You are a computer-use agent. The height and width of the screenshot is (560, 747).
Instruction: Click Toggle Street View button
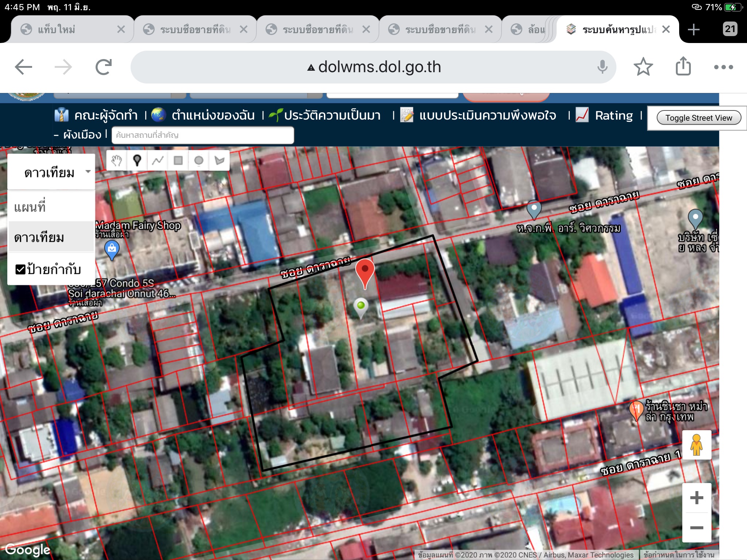(x=699, y=118)
